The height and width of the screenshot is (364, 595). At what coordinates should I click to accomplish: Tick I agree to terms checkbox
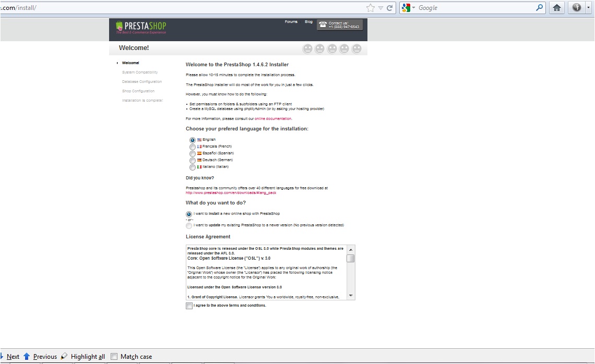[189, 306]
